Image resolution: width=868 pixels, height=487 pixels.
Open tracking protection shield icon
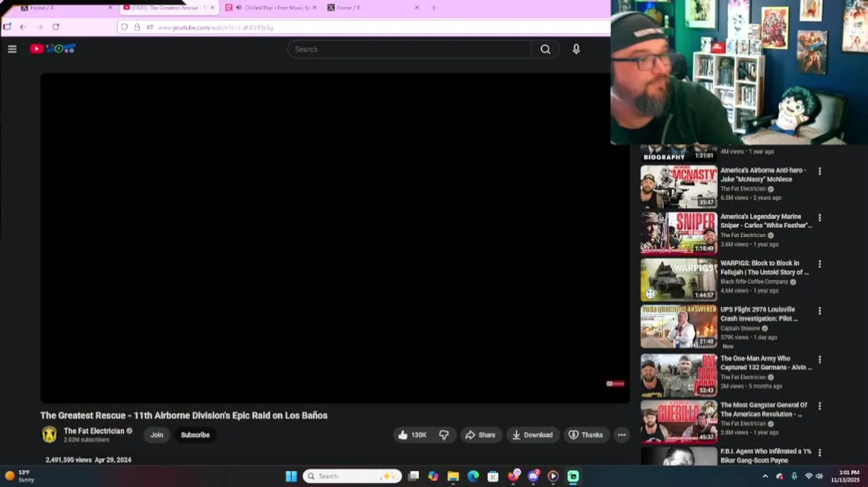[124, 27]
